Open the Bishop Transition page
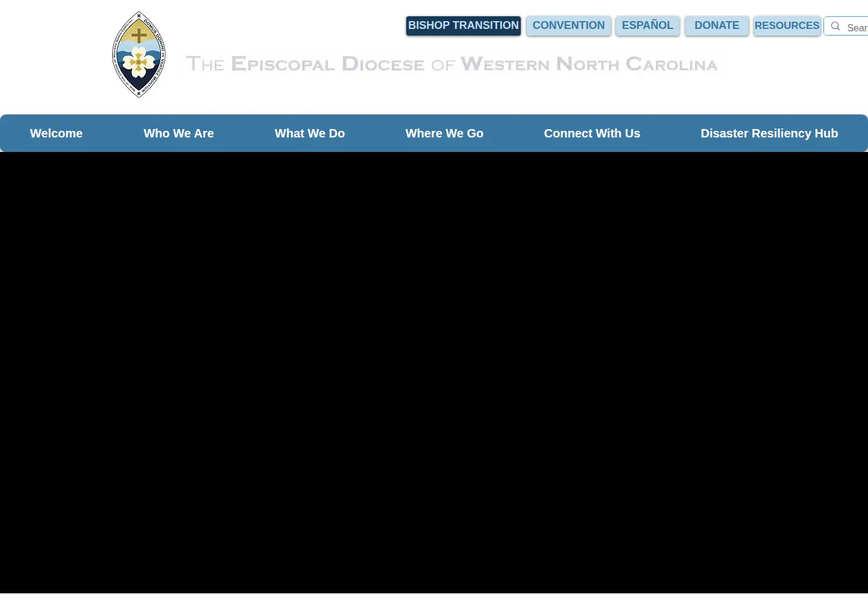The width and height of the screenshot is (868, 603). coord(464,25)
